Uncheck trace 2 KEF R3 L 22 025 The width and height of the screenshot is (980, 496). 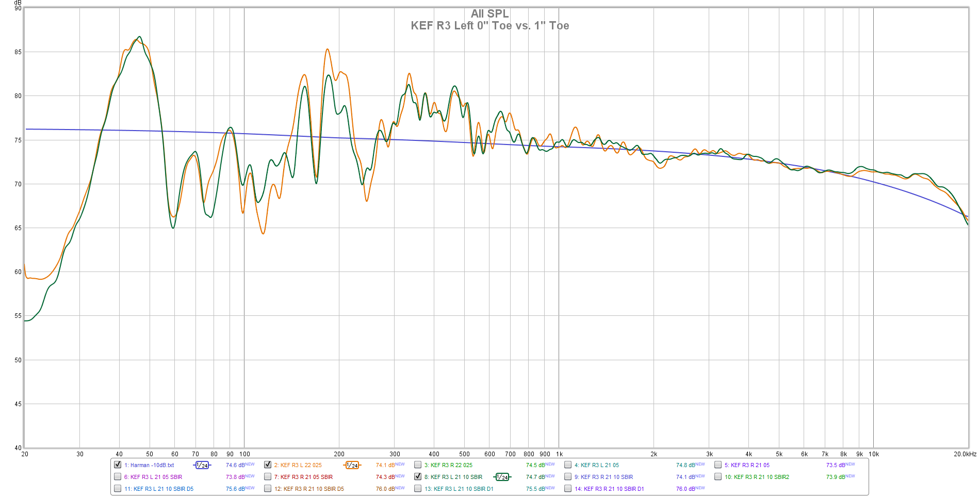click(x=268, y=465)
